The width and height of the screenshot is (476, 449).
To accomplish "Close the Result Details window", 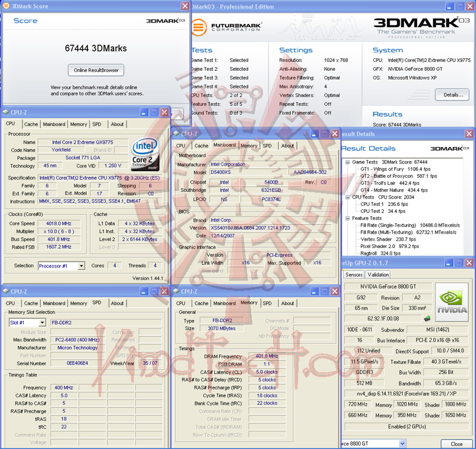I will 469,134.
